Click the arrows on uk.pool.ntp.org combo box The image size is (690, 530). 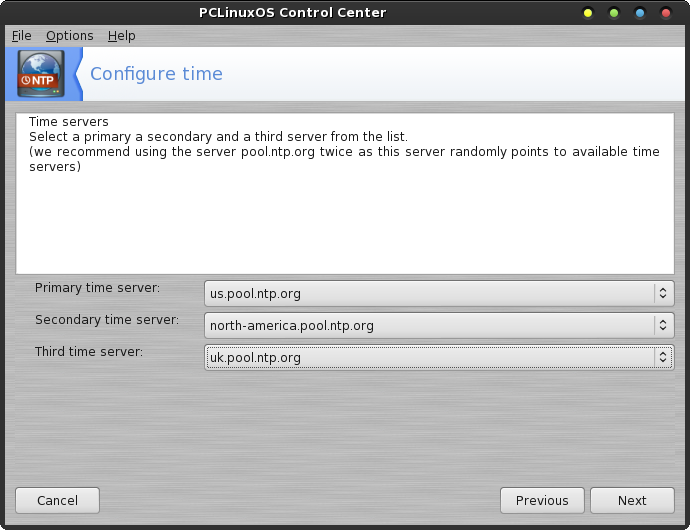coord(663,357)
